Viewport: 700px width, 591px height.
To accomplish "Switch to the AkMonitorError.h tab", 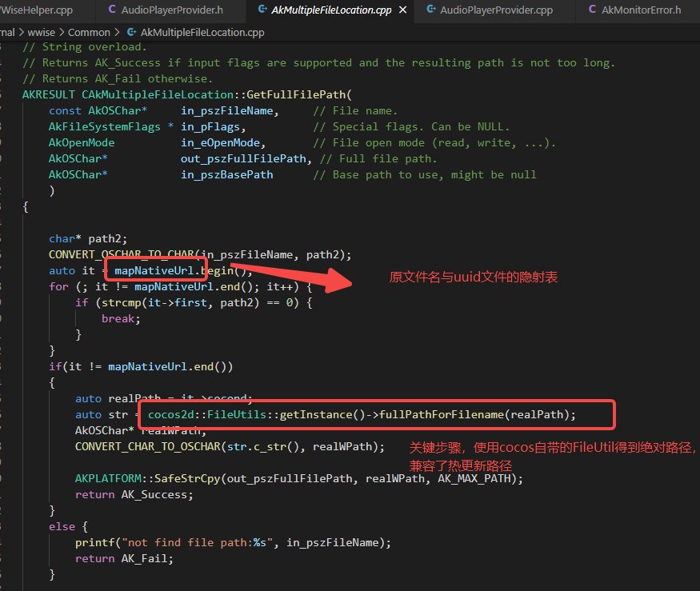I will (641, 10).
